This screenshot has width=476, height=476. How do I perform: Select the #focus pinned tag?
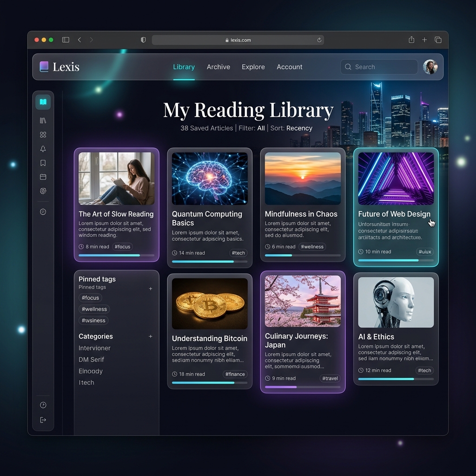91,298
